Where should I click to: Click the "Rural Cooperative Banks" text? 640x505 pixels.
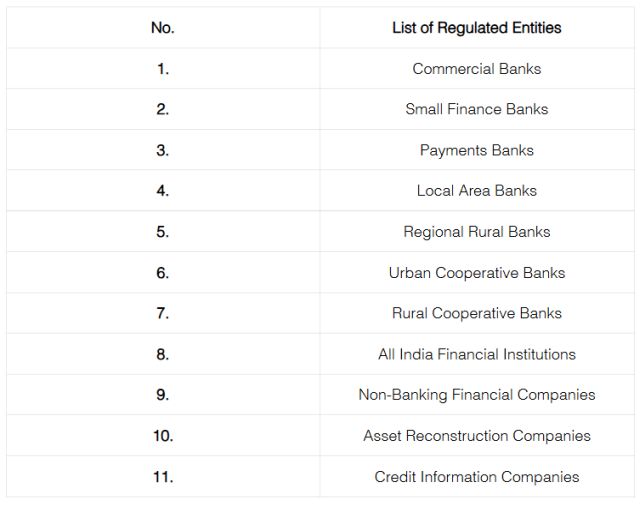click(476, 313)
